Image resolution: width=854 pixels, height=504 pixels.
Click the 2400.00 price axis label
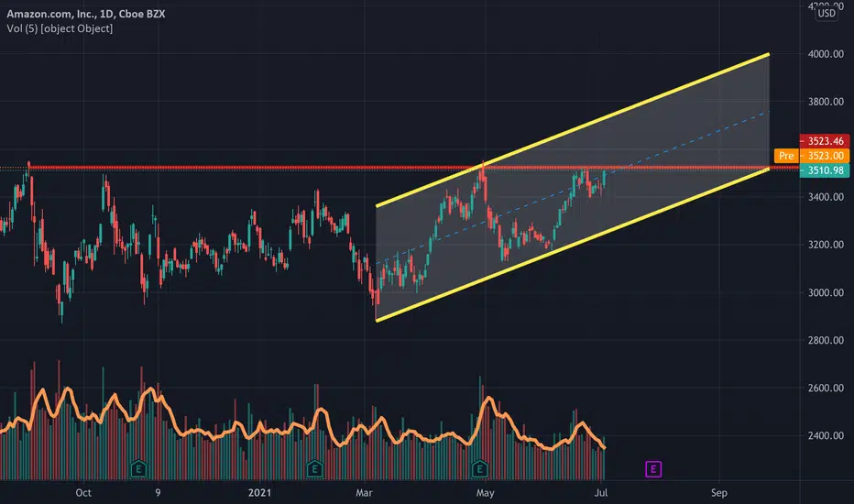coord(826,435)
